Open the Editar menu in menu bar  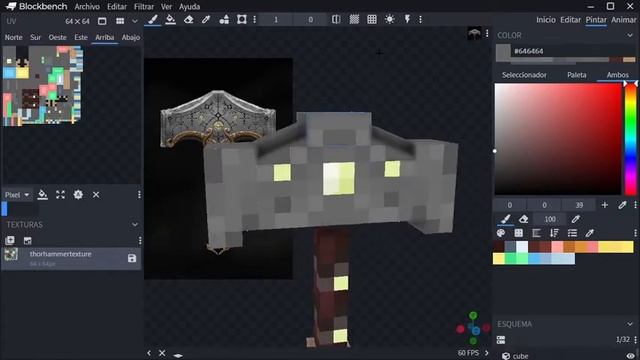(x=117, y=7)
